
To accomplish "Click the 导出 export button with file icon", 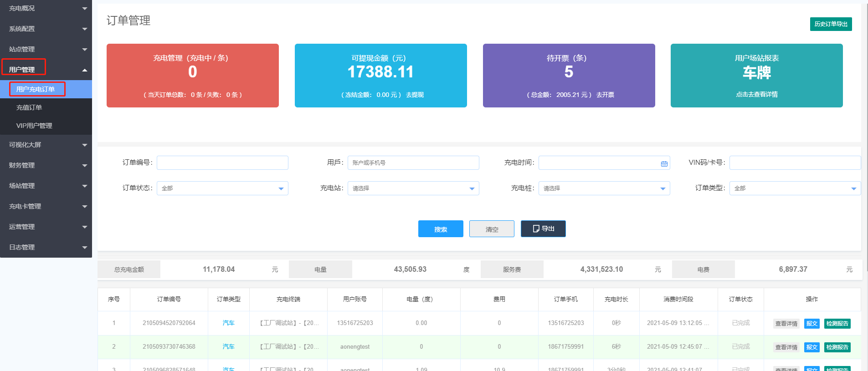I will coord(543,229).
